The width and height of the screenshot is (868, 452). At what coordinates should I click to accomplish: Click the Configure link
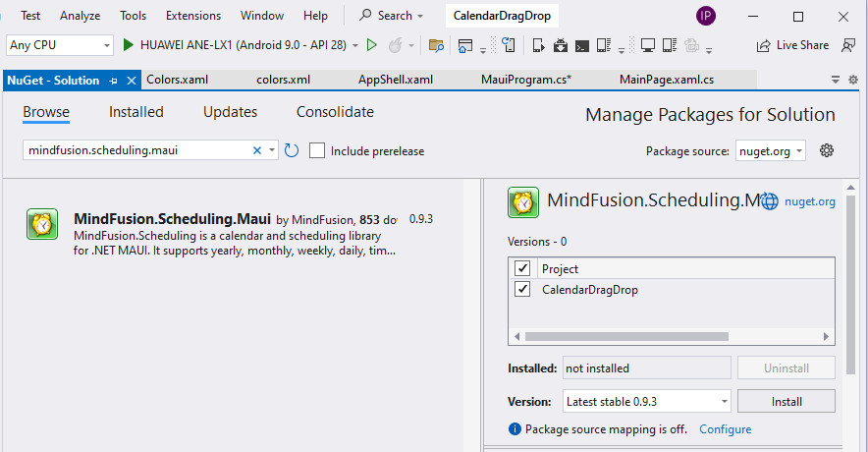pos(726,429)
